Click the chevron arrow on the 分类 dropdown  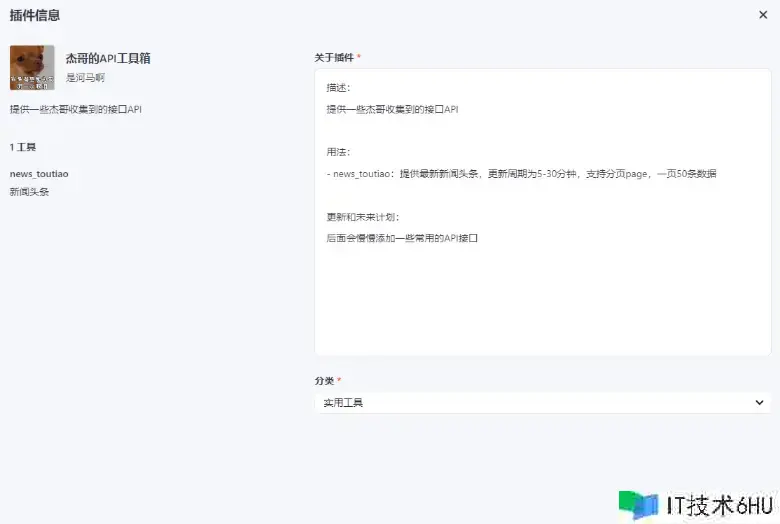[759, 402]
